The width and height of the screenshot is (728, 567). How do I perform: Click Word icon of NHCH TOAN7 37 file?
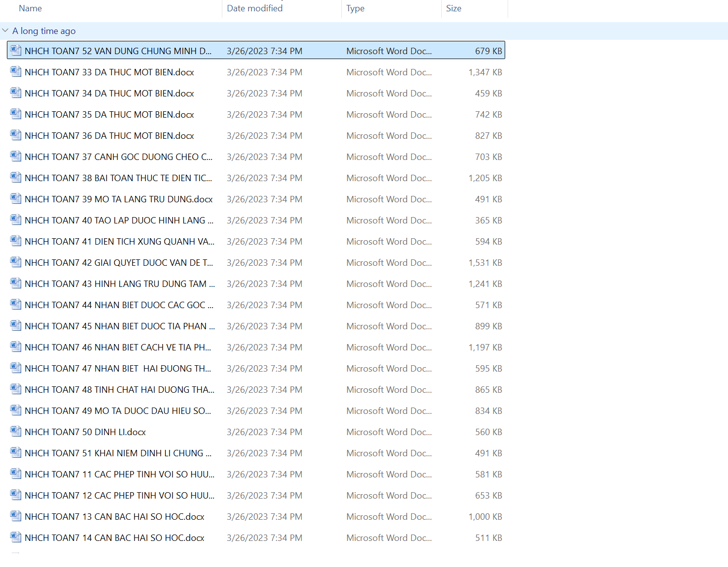tap(16, 156)
